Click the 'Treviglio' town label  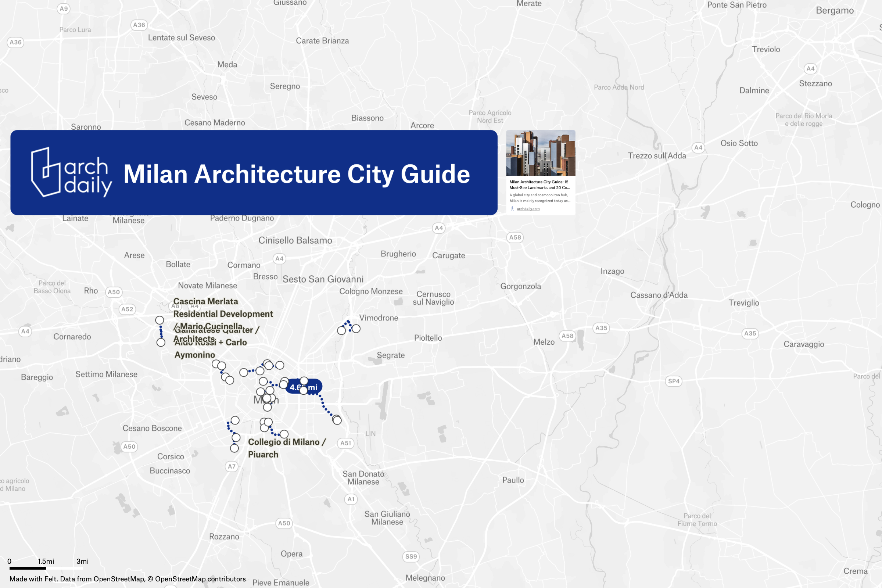pyautogui.click(x=743, y=302)
